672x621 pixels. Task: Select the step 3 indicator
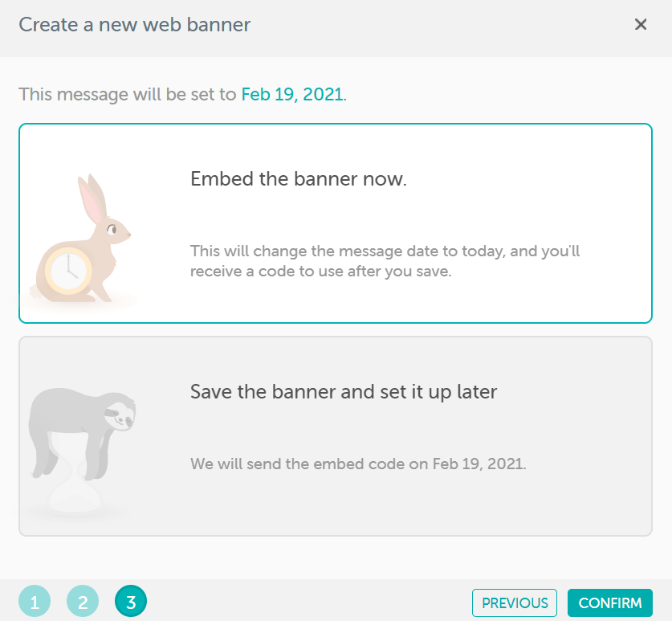click(131, 601)
